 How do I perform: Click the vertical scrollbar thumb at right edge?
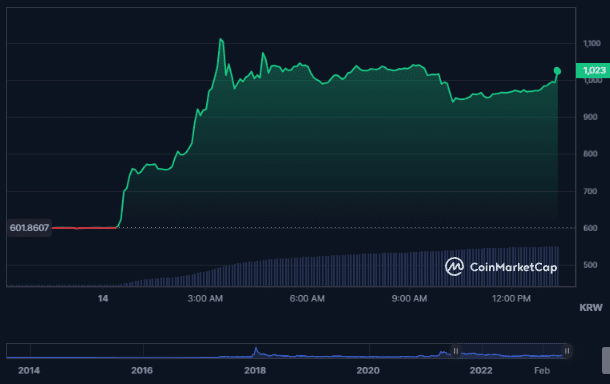[606, 360]
